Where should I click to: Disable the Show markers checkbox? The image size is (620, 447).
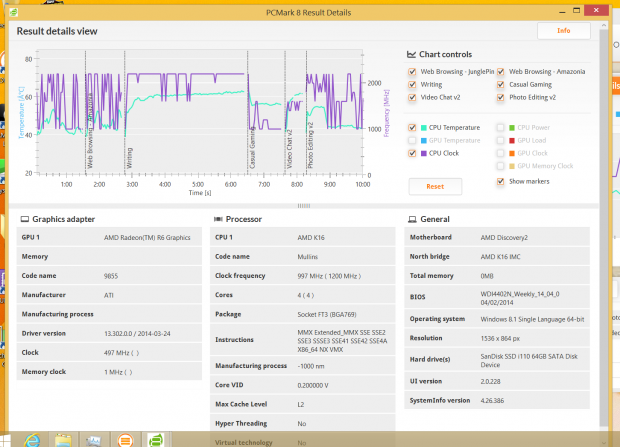501,182
